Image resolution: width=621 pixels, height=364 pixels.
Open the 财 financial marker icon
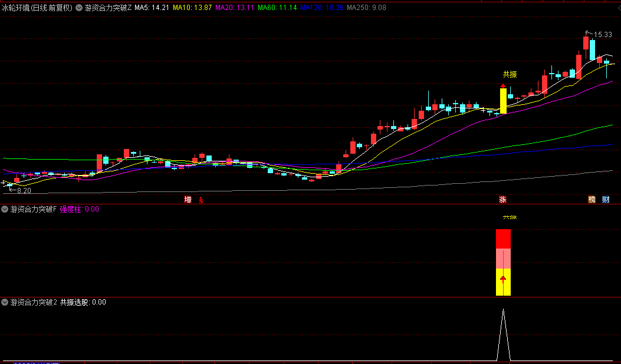click(x=606, y=200)
